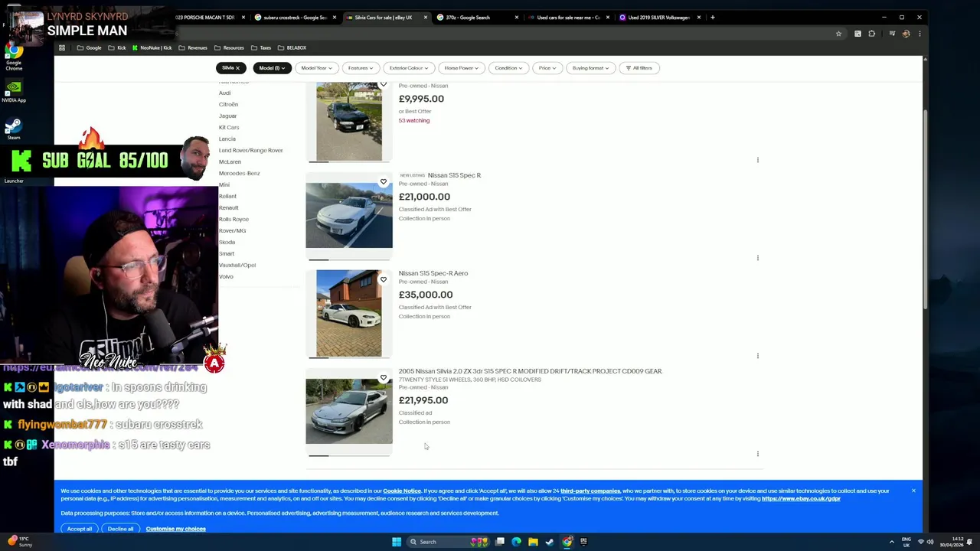This screenshot has height=551, width=980.
Task: Open a new browser tab
Action: pyautogui.click(x=712, y=18)
